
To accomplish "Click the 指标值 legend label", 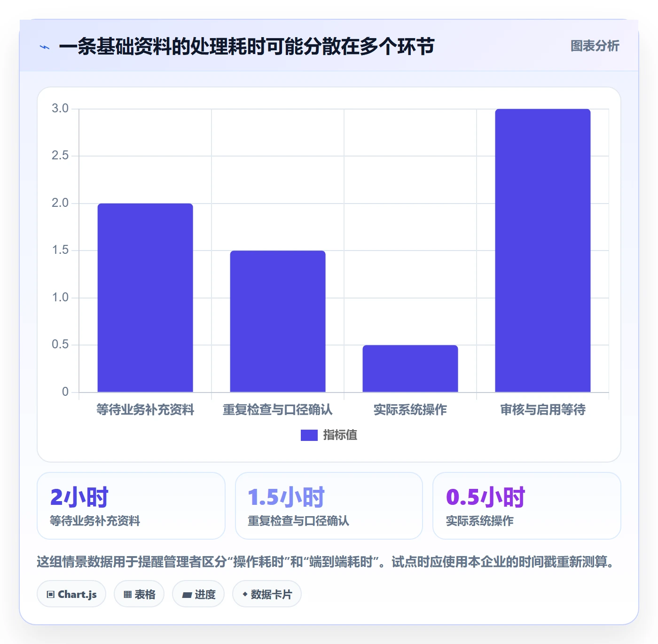I will point(340,435).
